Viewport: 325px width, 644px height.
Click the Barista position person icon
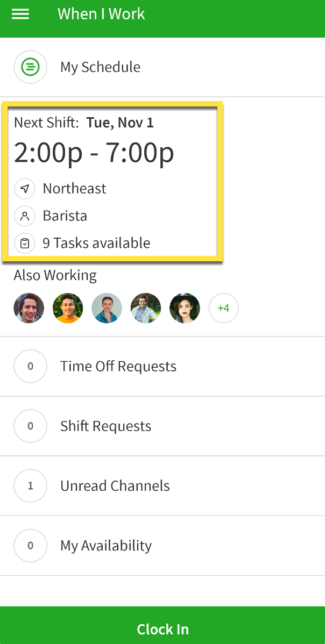[24, 216]
